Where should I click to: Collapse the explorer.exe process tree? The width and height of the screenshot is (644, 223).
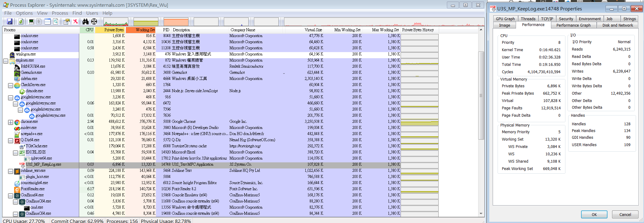(6, 61)
